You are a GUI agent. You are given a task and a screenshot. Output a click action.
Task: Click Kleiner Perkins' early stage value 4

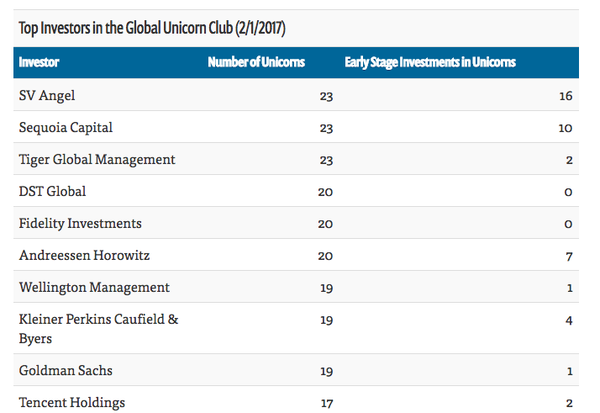click(x=569, y=320)
